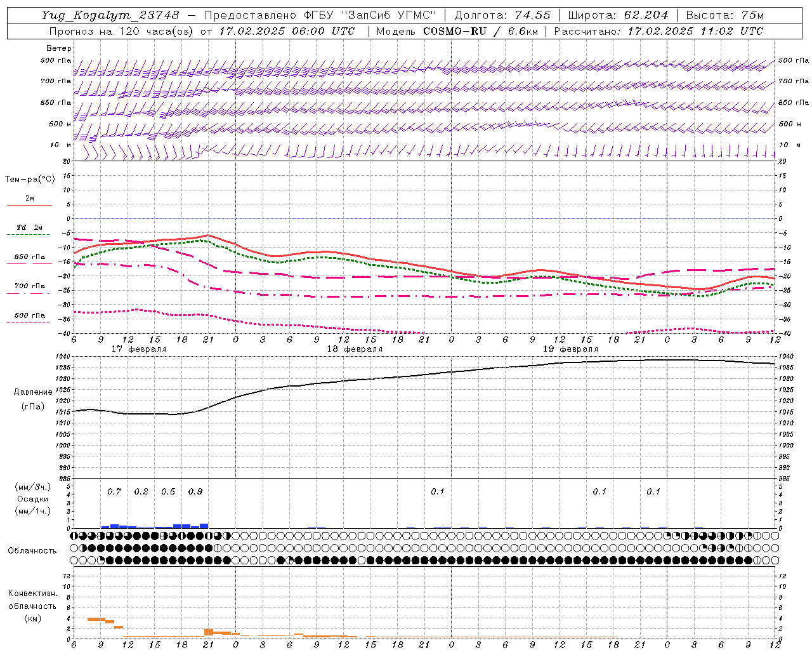Screen dimensions: 812x650
Task: Click the Долгота: 74.55 value
Action: tap(502, 15)
